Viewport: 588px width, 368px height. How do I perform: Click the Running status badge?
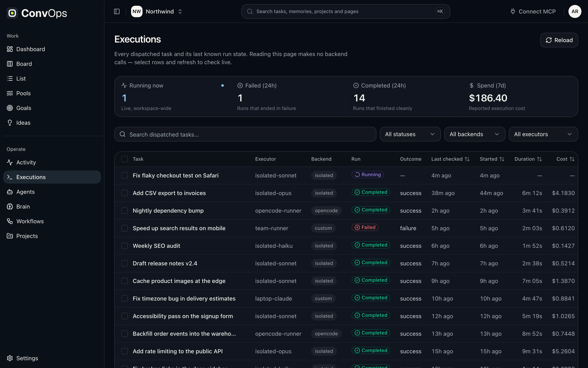click(x=367, y=175)
